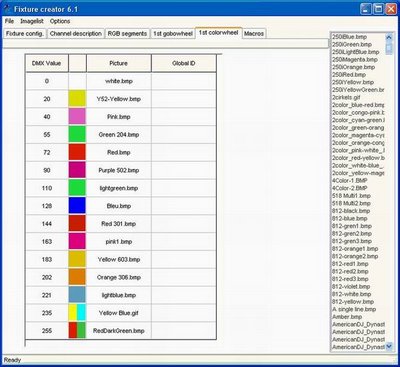Select 812-yellow.bmp in the image list

point(353,302)
